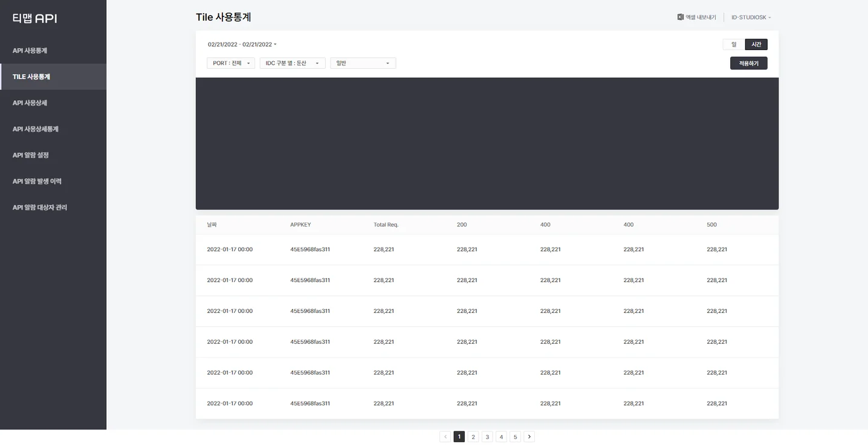This screenshot has height=447, width=868.
Task: Open the ID-STUDIOSK account menu
Action: point(750,17)
